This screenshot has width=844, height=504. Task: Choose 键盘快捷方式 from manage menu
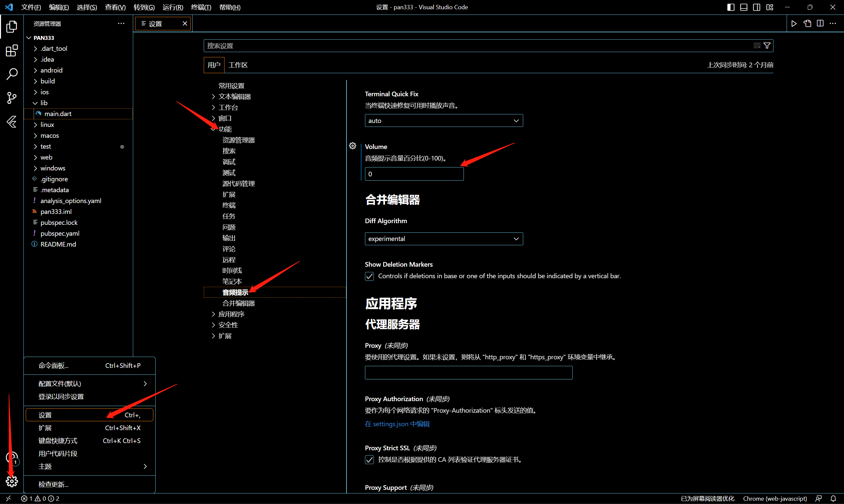(89, 441)
